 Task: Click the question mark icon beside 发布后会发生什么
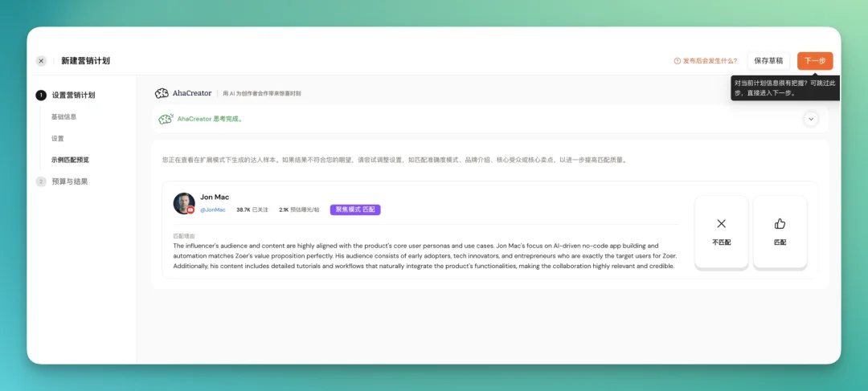[678, 61]
